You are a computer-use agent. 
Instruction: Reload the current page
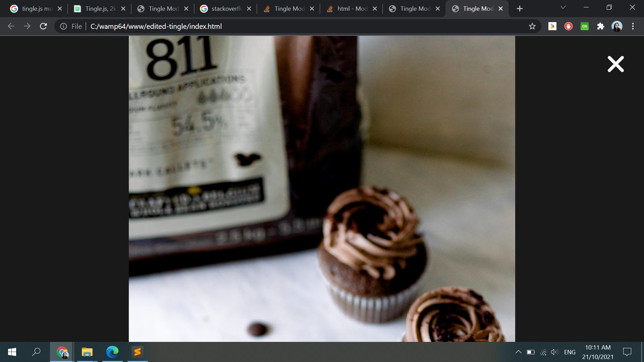(43, 26)
